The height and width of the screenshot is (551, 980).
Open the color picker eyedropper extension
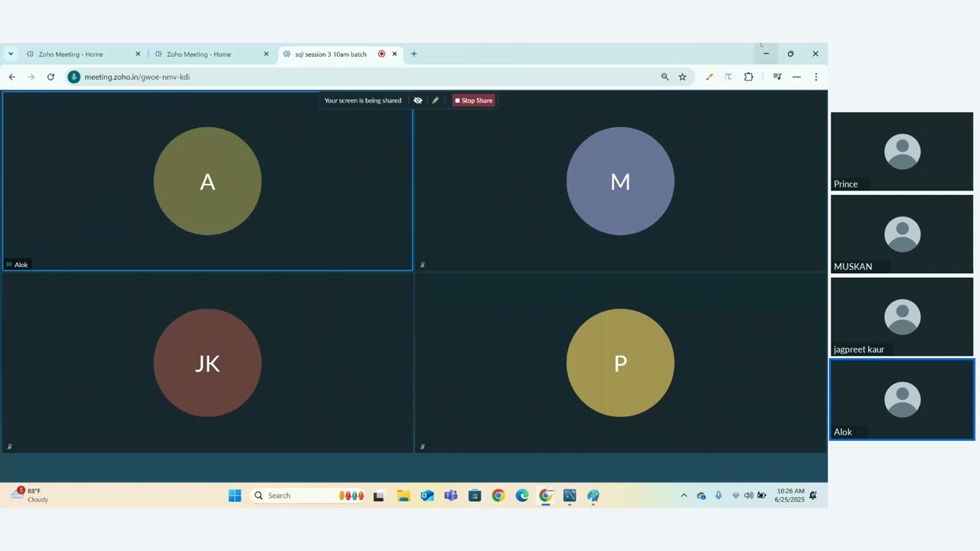709,77
